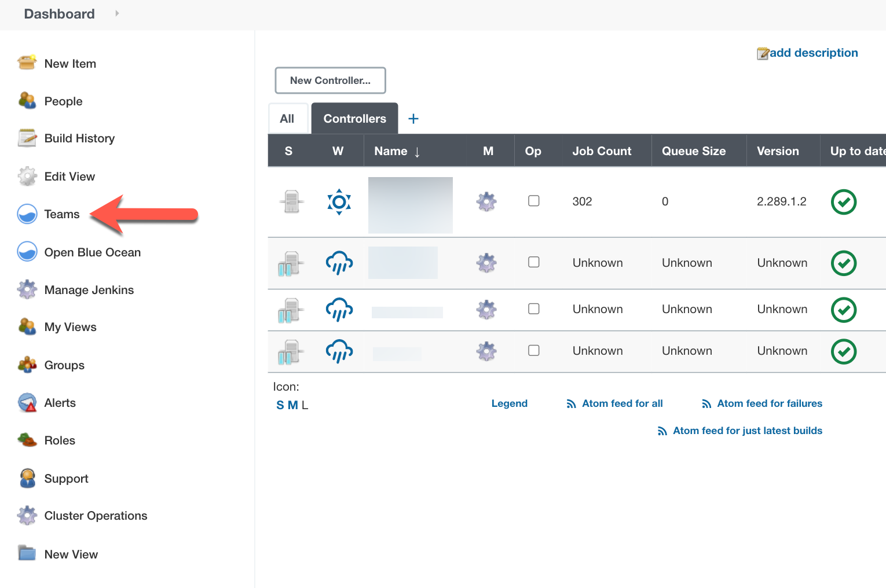
Task: Click the New View folder icon
Action: (27, 553)
